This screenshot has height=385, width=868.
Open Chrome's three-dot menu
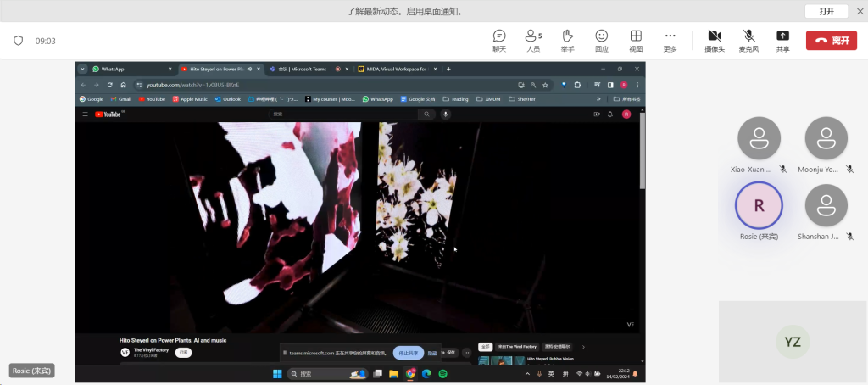coord(637,85)
